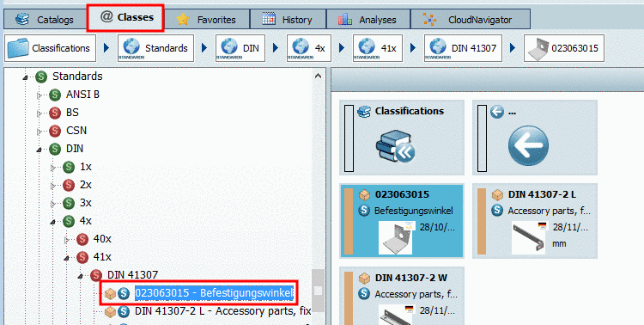644x325 pixels.
Task: Open the DIN 41307-2 L bracket thumbnail
Action: pyautogui.click(x=529, y=238)
